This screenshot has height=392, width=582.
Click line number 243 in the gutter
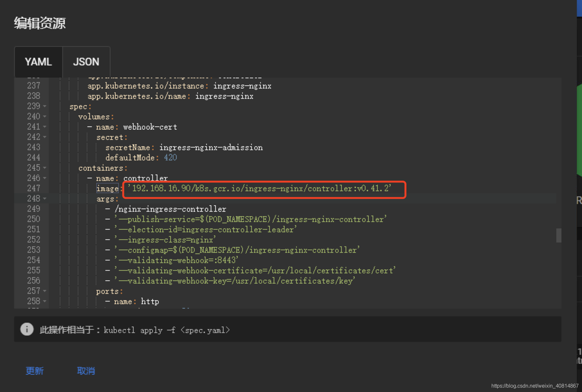[34, 147]
